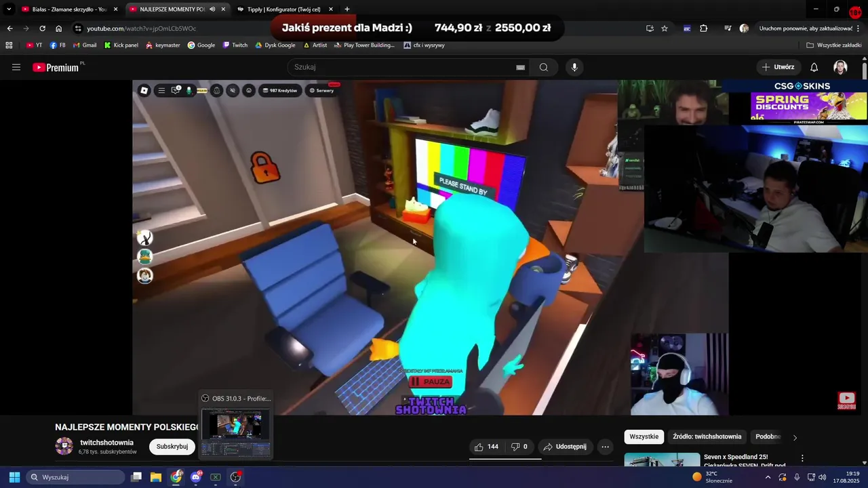The image size is (868, 488).
Task: Go back to the previous page
Action: click(9, 28)
